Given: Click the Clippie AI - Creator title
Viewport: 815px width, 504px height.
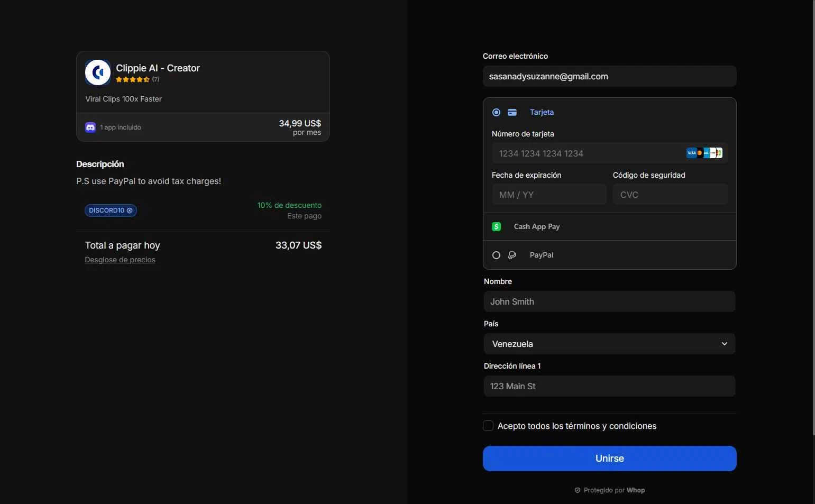Looking at the screenshot, I should (x=158, y=68).
